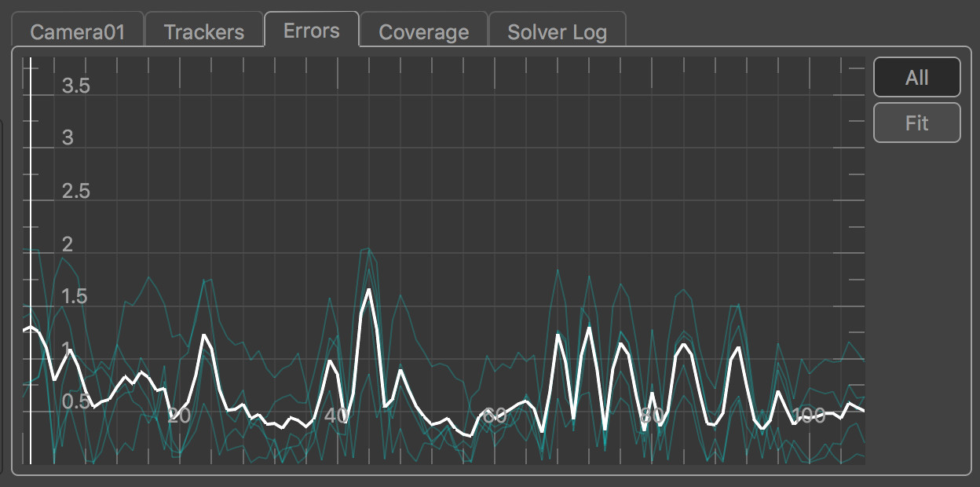Click frame label 60 on the graph

494,415
